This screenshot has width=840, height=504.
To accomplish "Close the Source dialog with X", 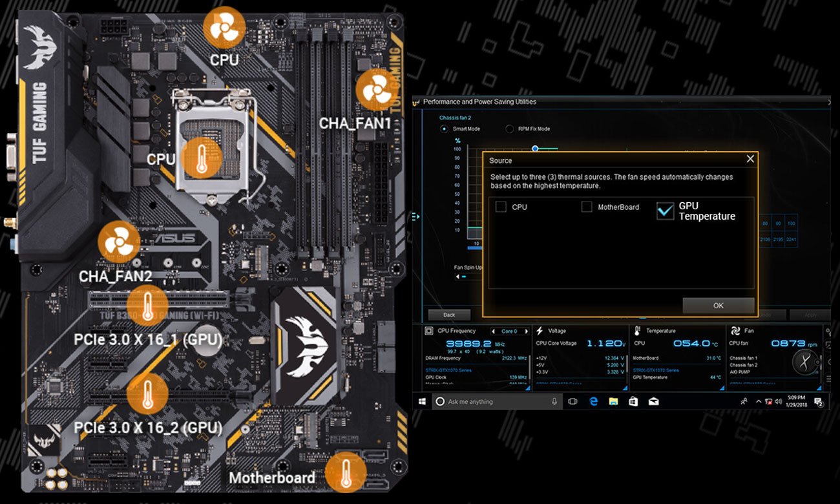I will click(750, 159).
